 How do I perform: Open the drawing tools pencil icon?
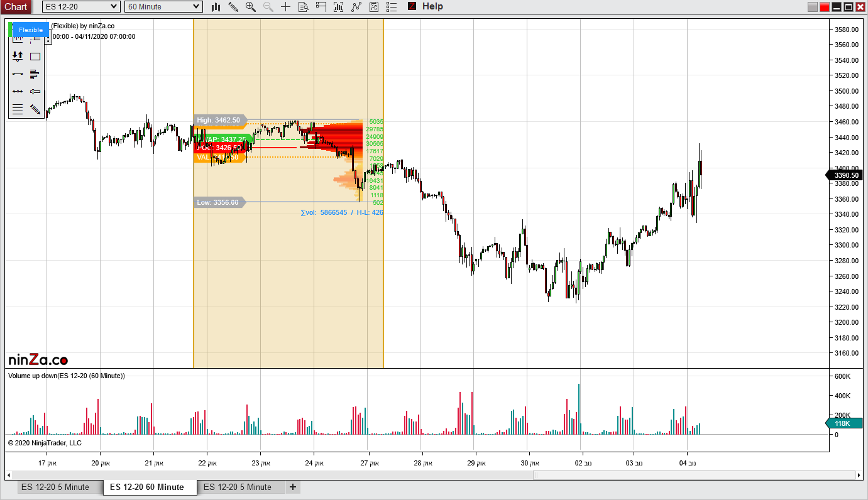coord(233,7)
